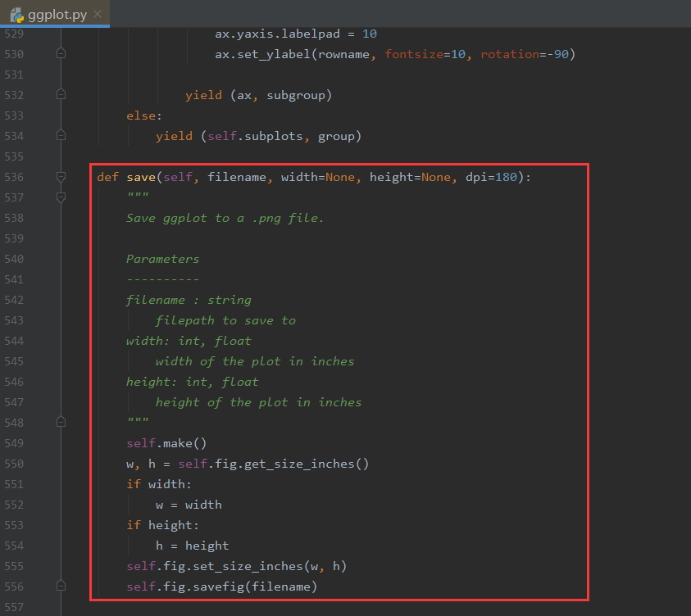Toggle the fold marker on line 530
Image resolution: width=691 pixels, height=616 pixels.
coord(61,54)
